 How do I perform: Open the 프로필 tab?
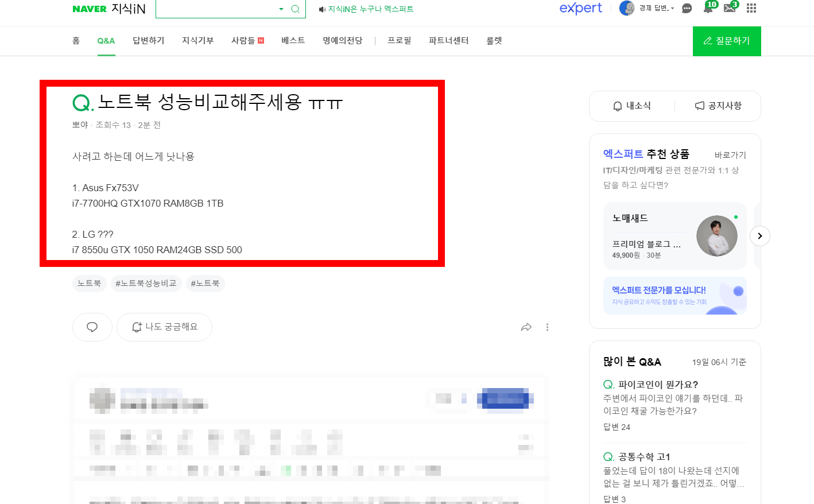tap(400, 41)
